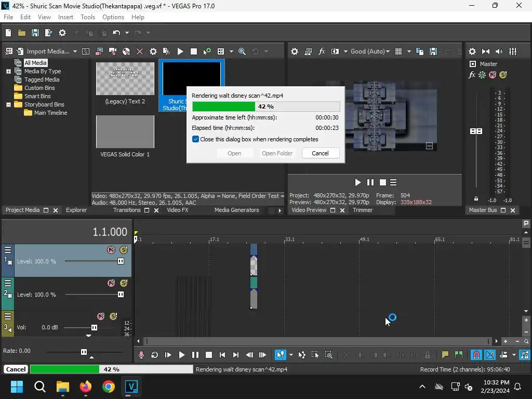Switch to the Explorer tab
The image size is (532, 399).
point(76,210)
